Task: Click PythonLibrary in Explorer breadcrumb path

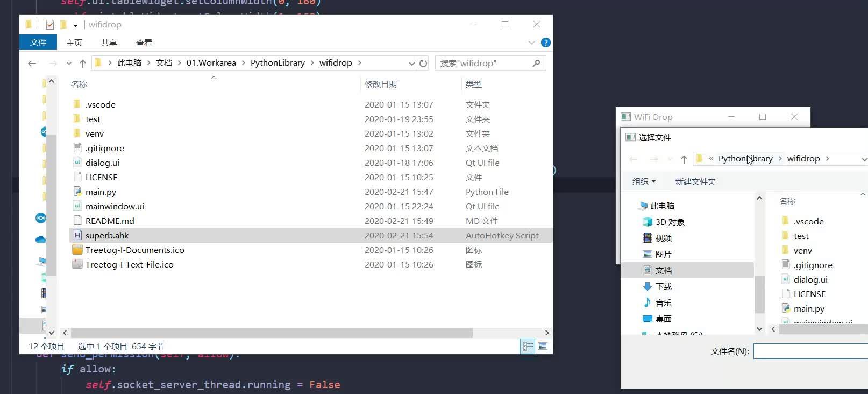Action: (x=278, y=62)
